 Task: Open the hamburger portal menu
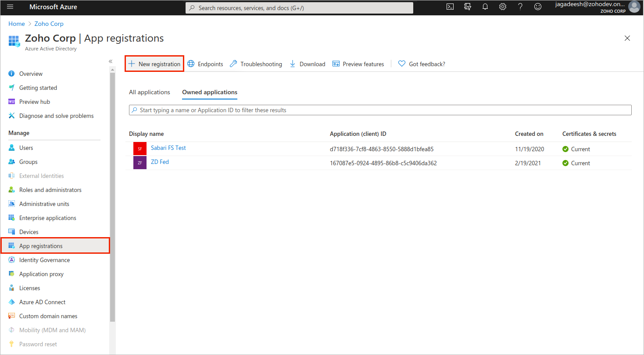pyautogui.click(x=11, y=7)
